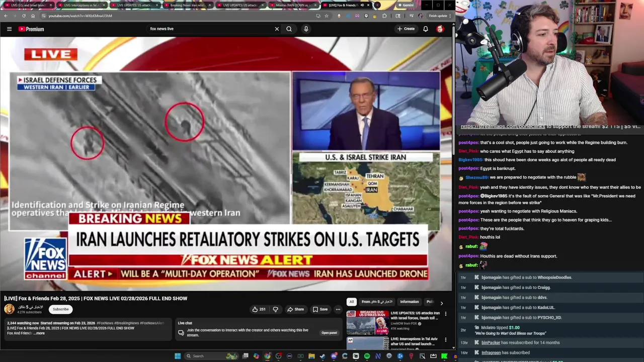Open Interceptions in Tel Aviv video thumbnail
The height and width of the screenshot is (362, 644).
click(x=367, y=343)
